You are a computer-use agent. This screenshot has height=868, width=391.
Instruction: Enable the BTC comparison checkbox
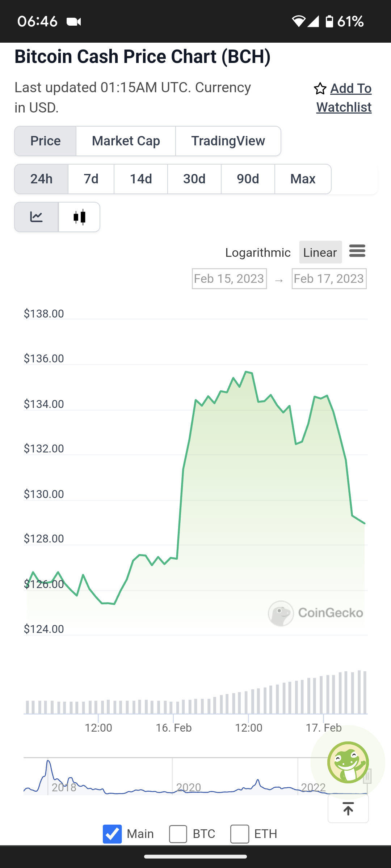[178, 834]
